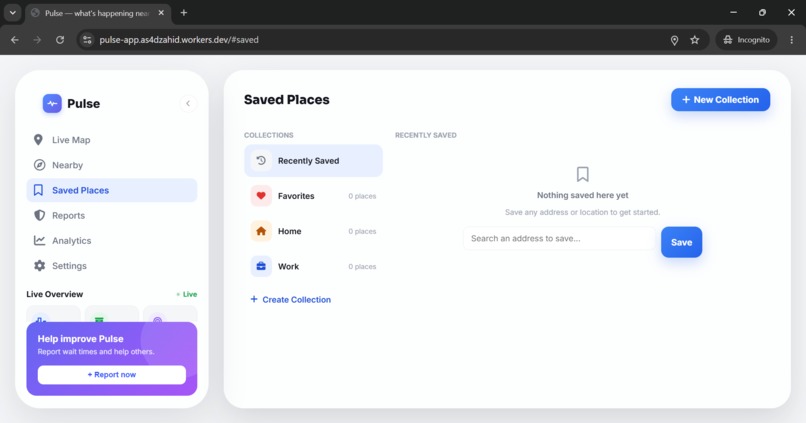
Task: Open a new browser tab
Action: pyautogui.click(x=184, y=13)
